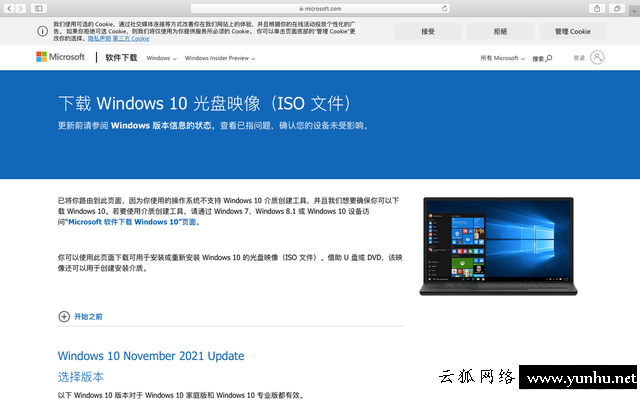
Task: Click the microsoft.com address bar
Action: point(320,8)
